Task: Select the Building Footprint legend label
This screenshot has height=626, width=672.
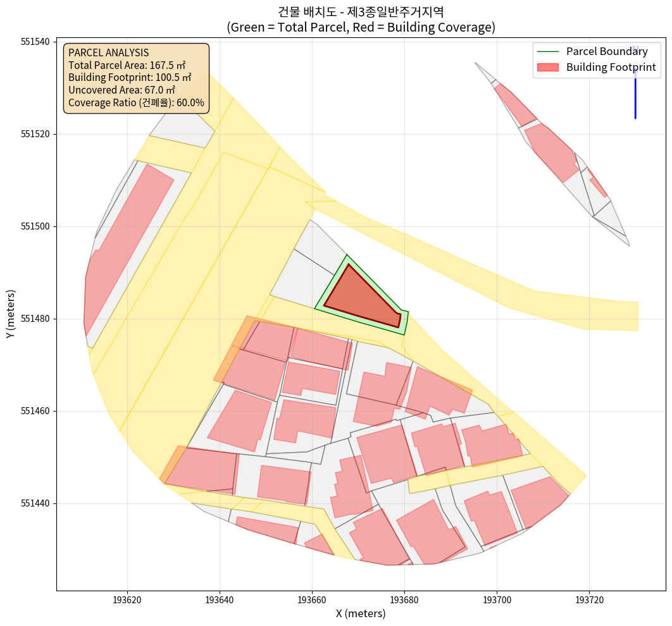Action: click(x=611, y=67)
